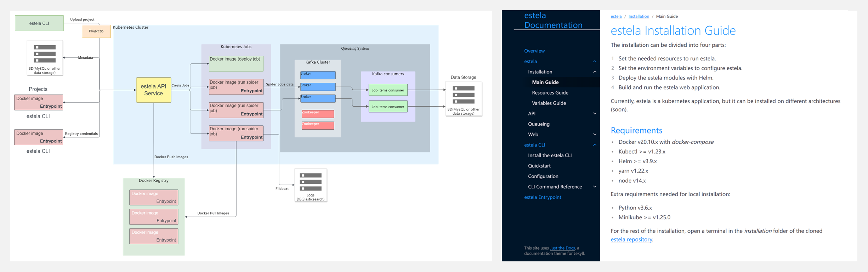The image size is (868, 272).
Task: Open the Configuration page
Action: point(543,176)
